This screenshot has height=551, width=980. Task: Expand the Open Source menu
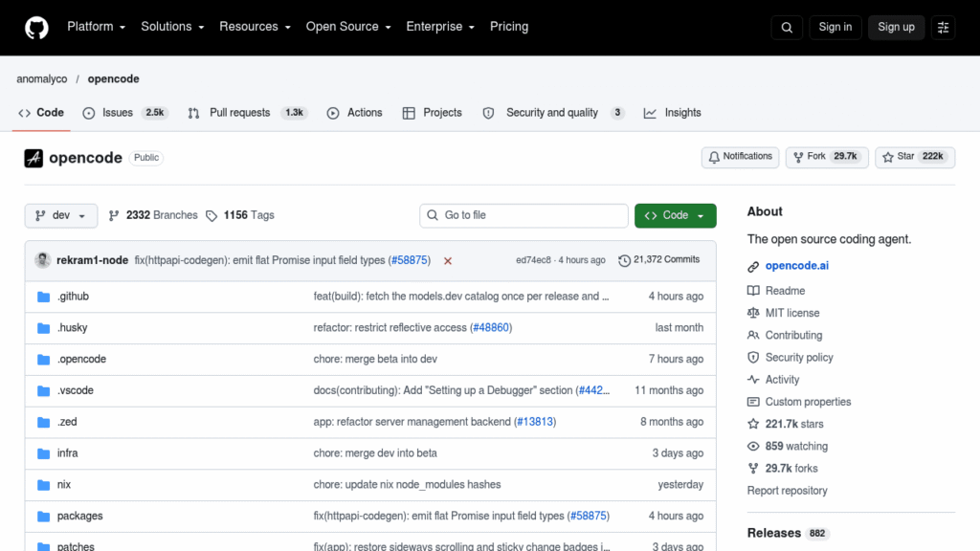[x=348, y=27]
